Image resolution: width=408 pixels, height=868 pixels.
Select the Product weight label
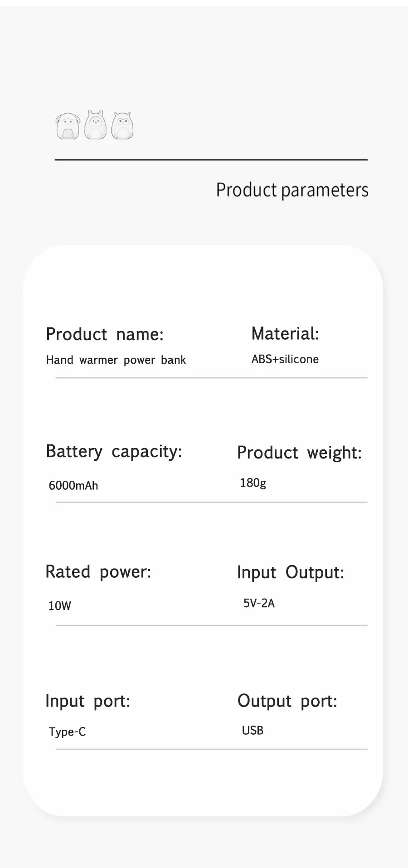[x=299, y=453]
